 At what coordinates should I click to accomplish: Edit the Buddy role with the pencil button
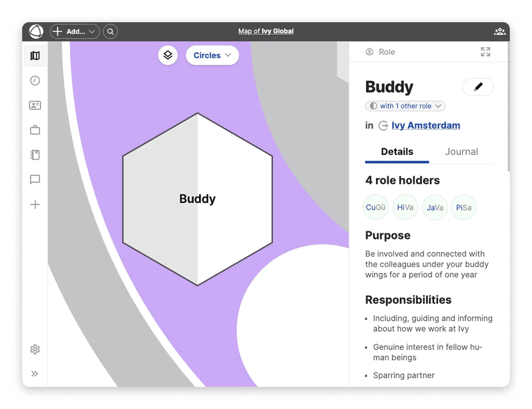pos(478,87)
